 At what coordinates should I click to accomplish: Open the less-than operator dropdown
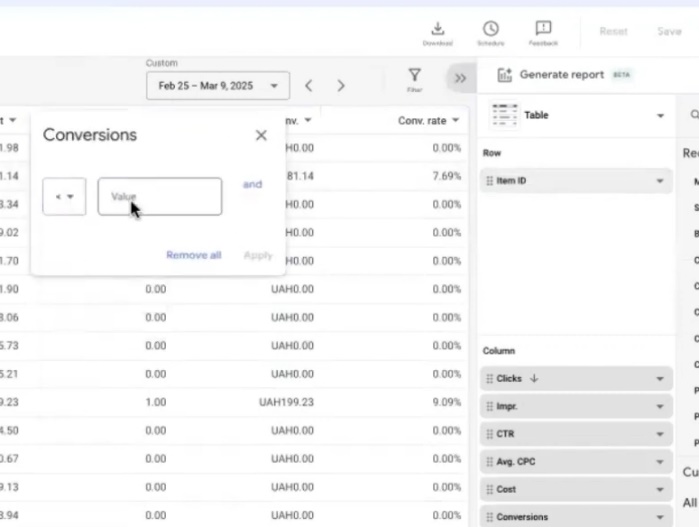coord(64,197)
